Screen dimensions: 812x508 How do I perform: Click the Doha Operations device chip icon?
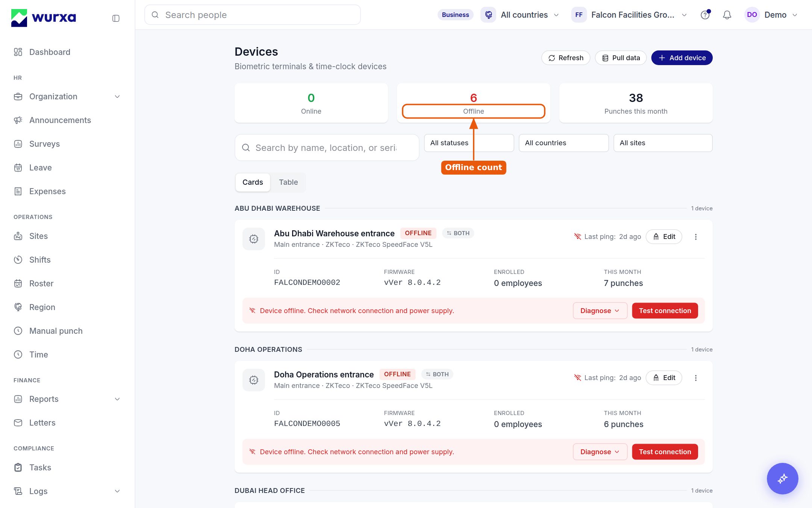point(254,380)
